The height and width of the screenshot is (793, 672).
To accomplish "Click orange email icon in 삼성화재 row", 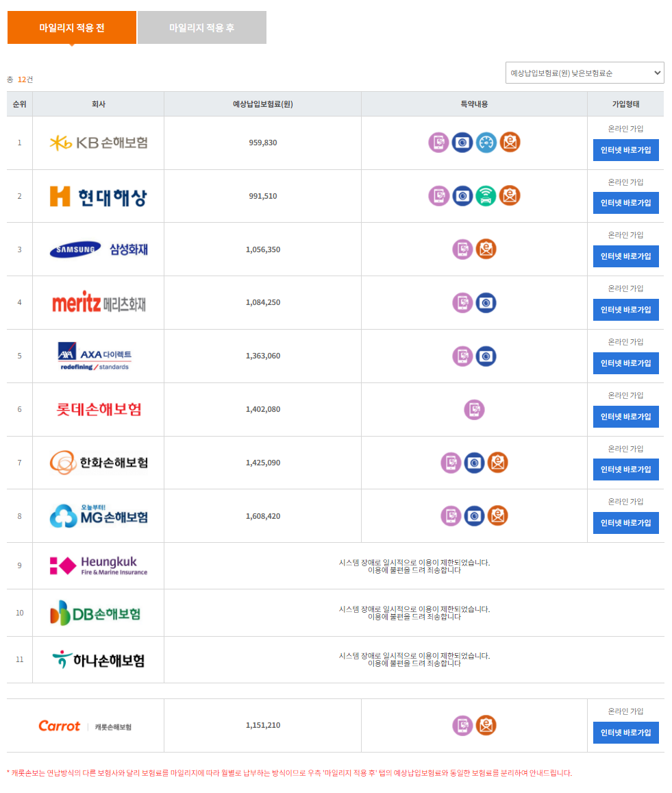I will 486,249.
